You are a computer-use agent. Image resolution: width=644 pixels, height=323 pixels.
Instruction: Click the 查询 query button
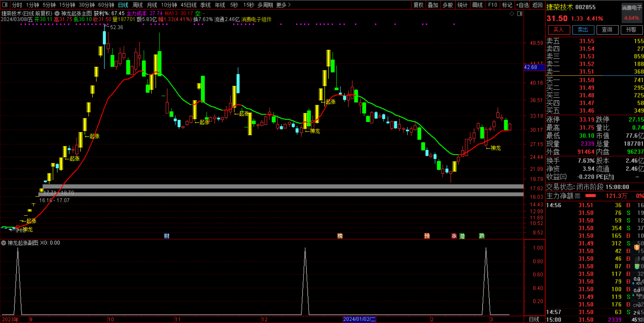pyautogui.click(x=607, y=30)
